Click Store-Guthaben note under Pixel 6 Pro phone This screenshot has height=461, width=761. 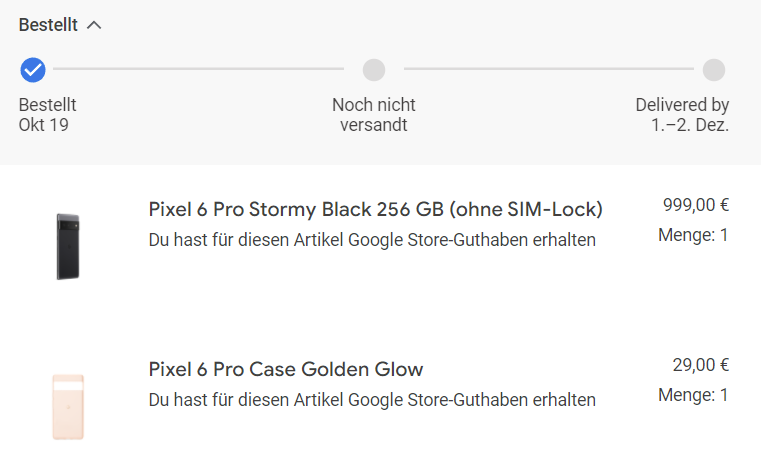coord(372,240)
